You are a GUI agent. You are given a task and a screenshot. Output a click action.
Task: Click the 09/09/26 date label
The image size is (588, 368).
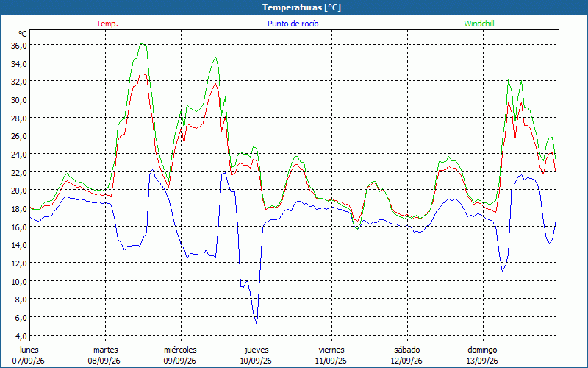pyautogui.click(x=179, y=361)
